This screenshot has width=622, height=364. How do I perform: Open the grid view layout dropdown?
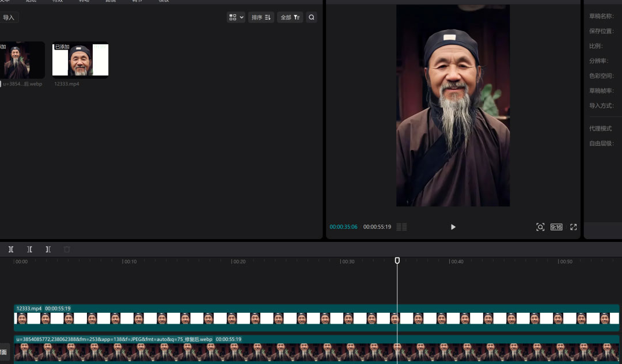tap(236, 17)
